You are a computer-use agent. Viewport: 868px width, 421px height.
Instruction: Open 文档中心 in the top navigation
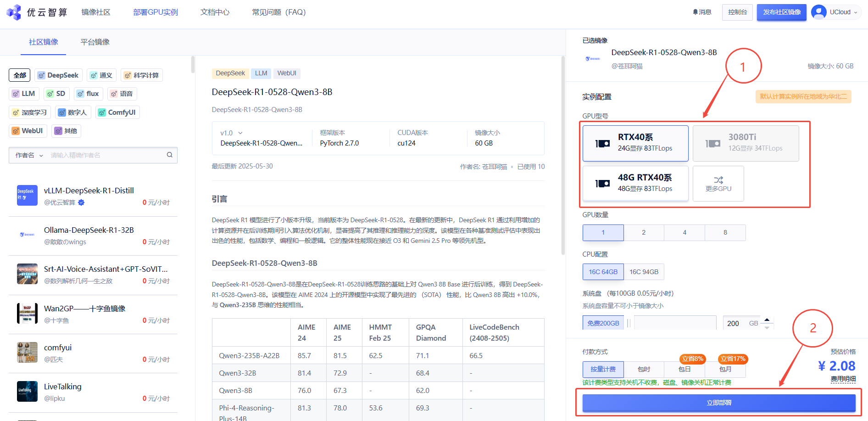[x=215, y=12]
